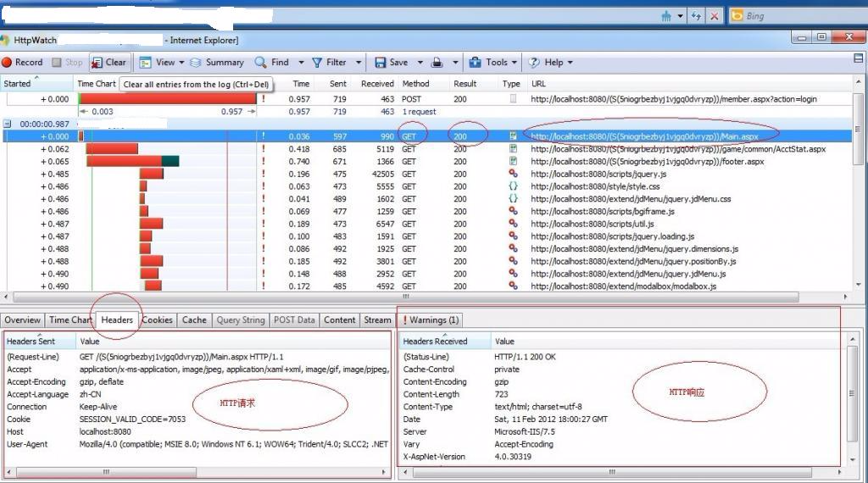Expand the printer dropdown arrow
Screen dimensions: 868x483
pyautogui.click(x=455, y=63)
